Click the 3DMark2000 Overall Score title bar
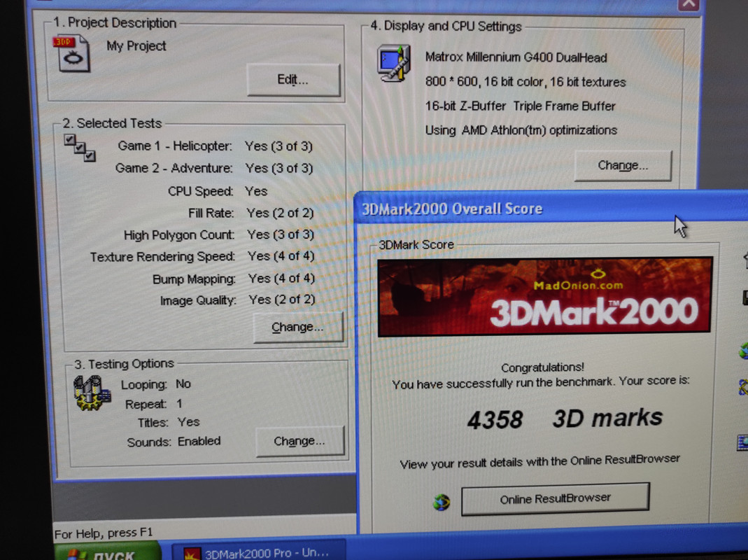The width and height of the screenshot is (748, 560). coord(551,208)
